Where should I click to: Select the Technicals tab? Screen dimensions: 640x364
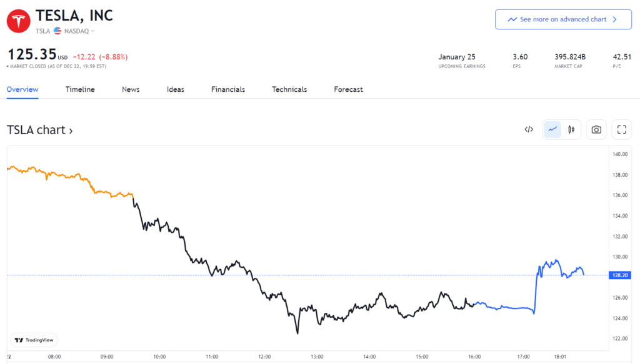coord(289,89)
